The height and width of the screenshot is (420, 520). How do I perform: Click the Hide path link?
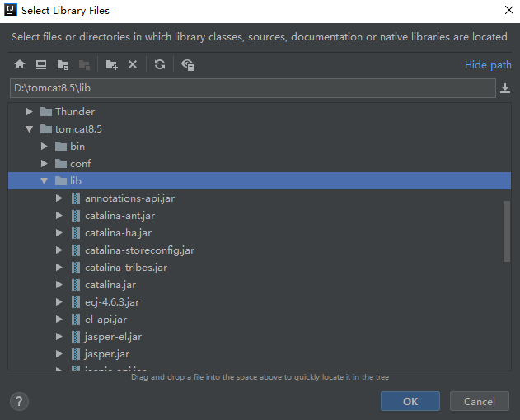tap(488, 64)
